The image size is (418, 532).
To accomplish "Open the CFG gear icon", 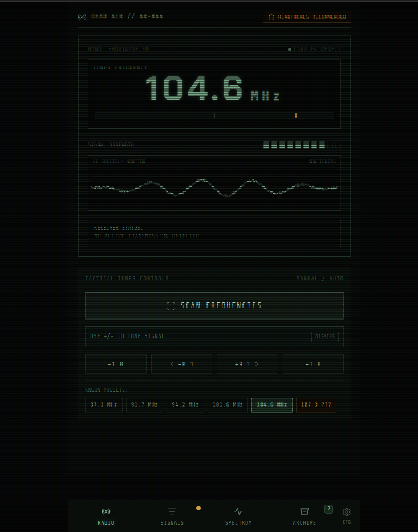I will [x=347, y=511].
